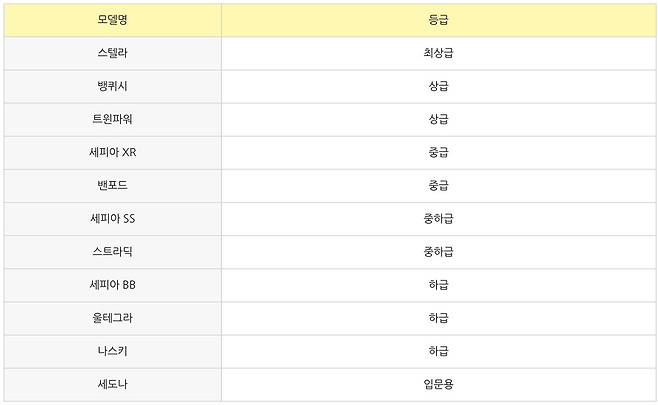Select the 세피아 SS model cell
The width and height of the screenshot is (658, 405).
(112, 218)
